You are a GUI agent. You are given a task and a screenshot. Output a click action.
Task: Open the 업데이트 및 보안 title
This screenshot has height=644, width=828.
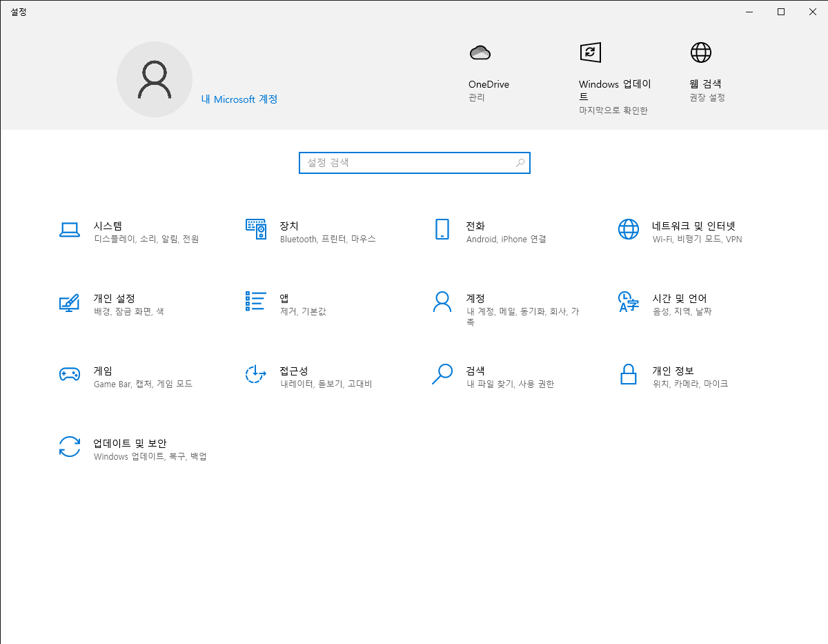(130, 443)
